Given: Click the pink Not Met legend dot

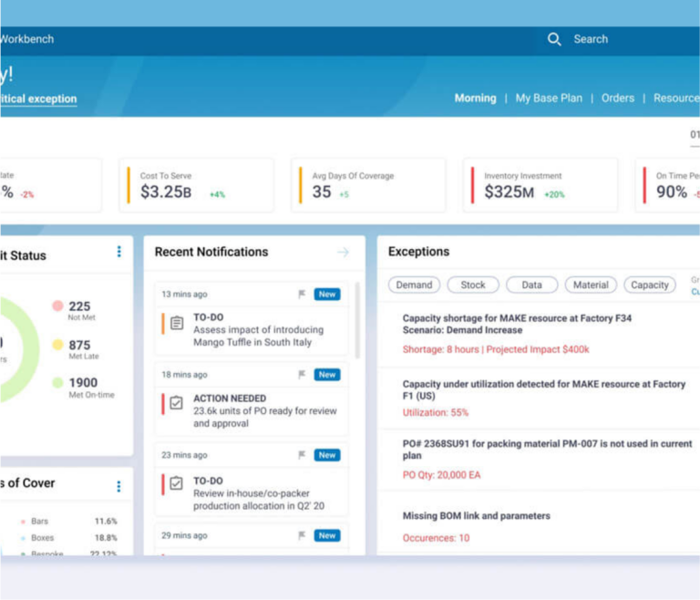Looking at the screenshot, I should coord(57,306).
